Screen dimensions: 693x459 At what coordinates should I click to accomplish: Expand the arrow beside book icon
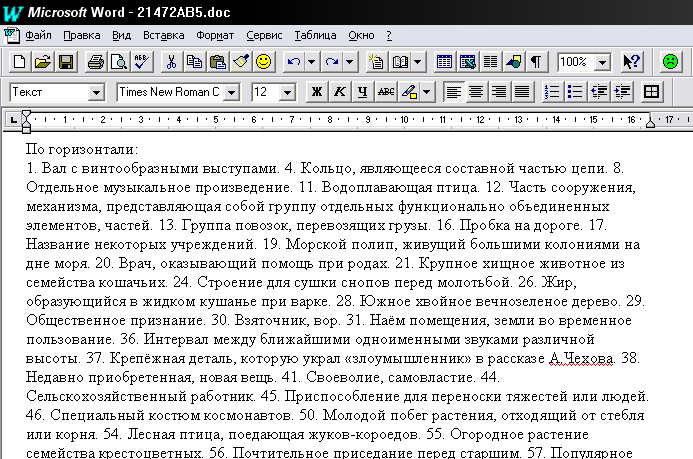(x=418, y=62)
